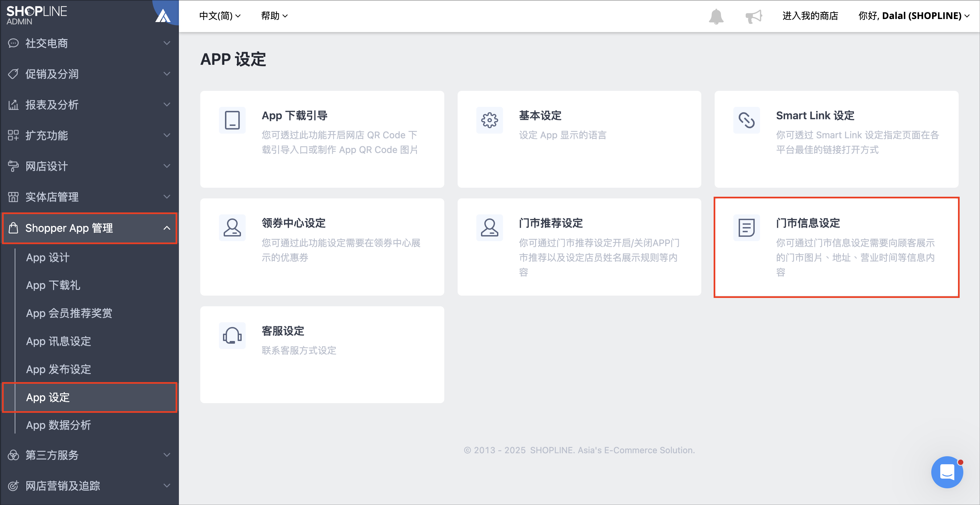980x505 pixels.
Task: Click the 基本设定 gear icon
Action: click(x=489, y=120)
